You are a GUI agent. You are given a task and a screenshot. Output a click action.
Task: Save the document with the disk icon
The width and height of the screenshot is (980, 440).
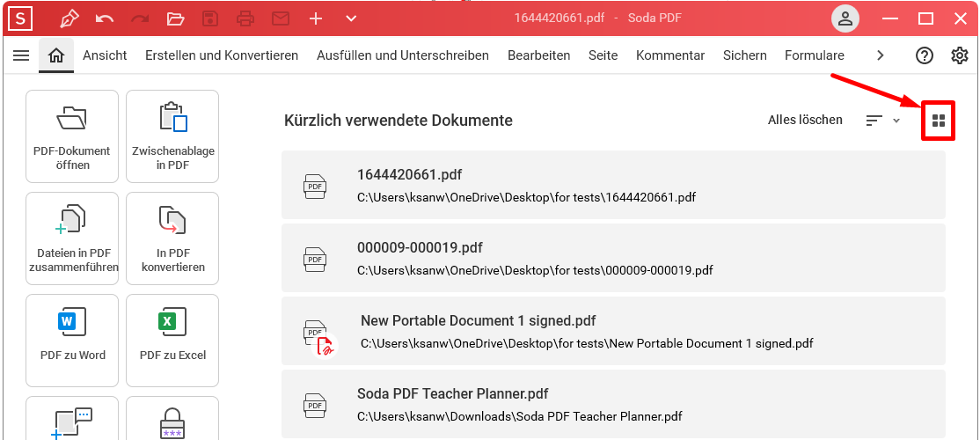210,18
